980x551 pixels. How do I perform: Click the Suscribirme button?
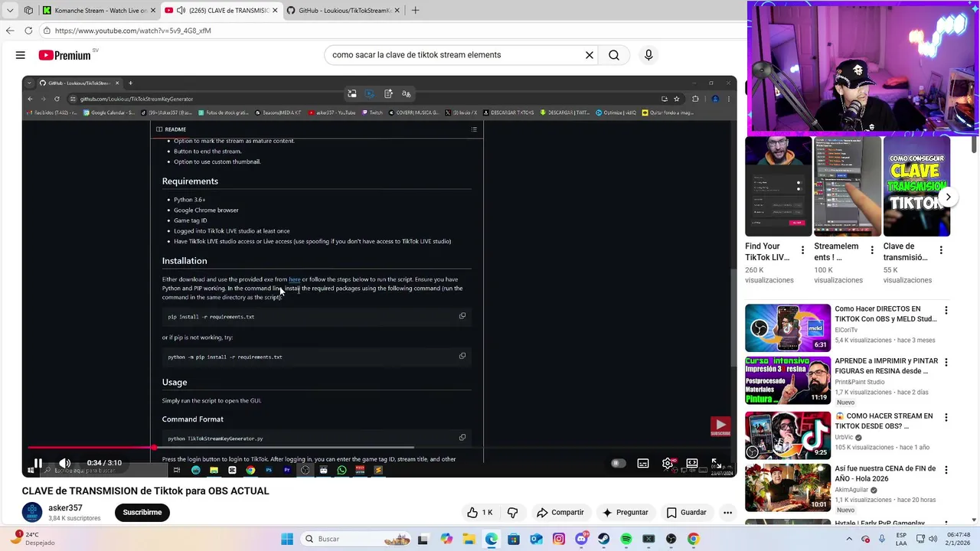[142, 513]
